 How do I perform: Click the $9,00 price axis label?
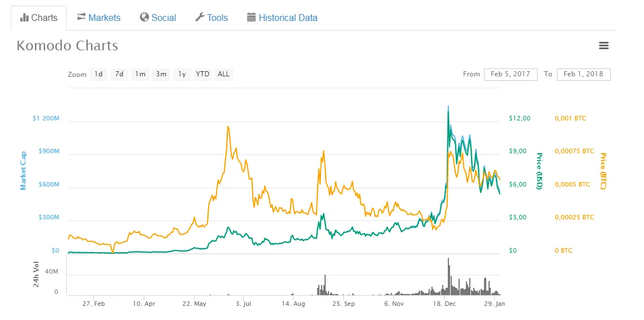coord(517,151)
